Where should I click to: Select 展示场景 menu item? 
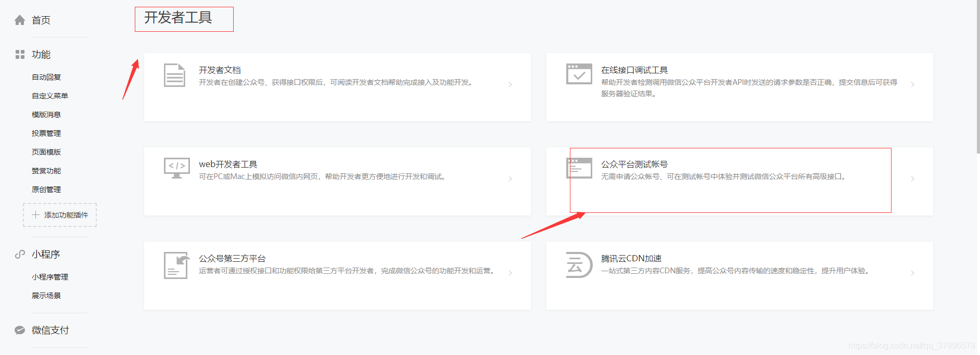[46, 296]
